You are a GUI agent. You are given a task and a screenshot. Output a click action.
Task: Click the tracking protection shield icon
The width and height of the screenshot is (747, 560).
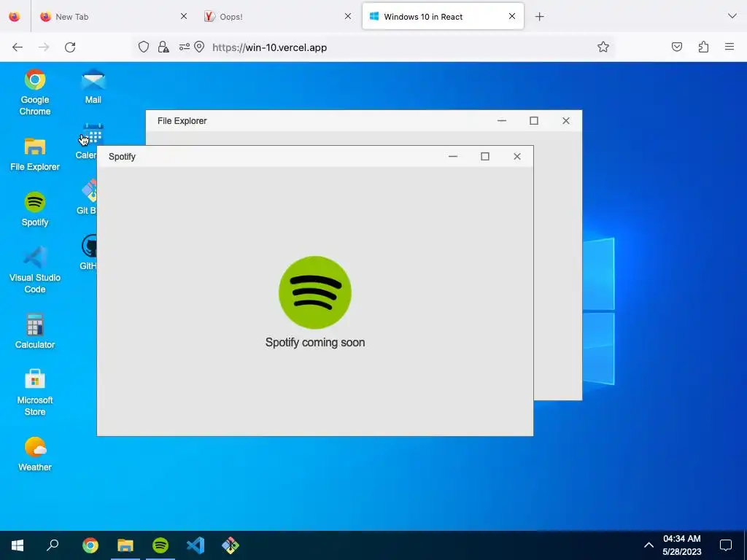click(x=144, y=47)
